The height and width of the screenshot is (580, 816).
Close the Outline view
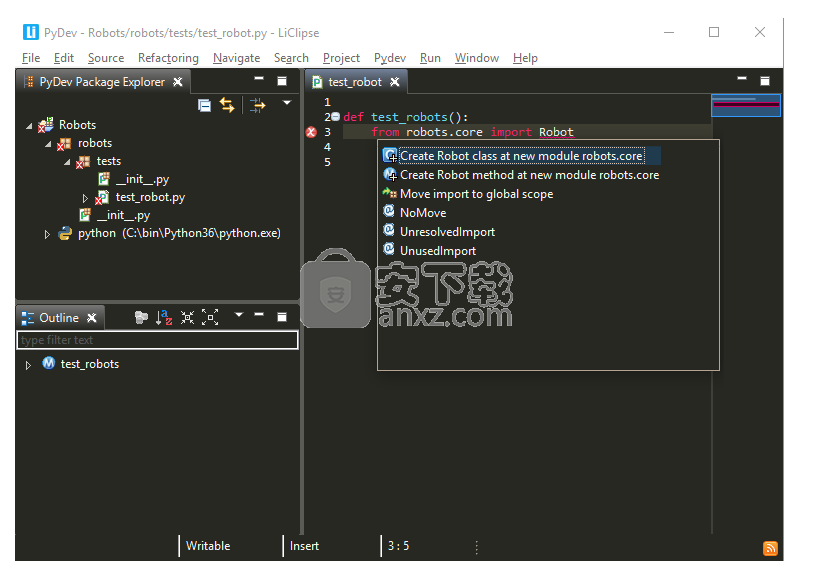[92, 318]
